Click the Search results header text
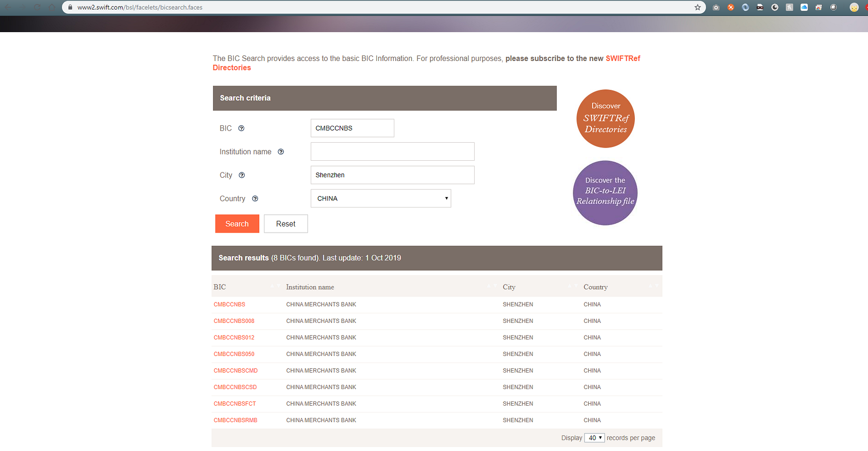This screenshot has height=451, width=868. click(x=310, y=258)
